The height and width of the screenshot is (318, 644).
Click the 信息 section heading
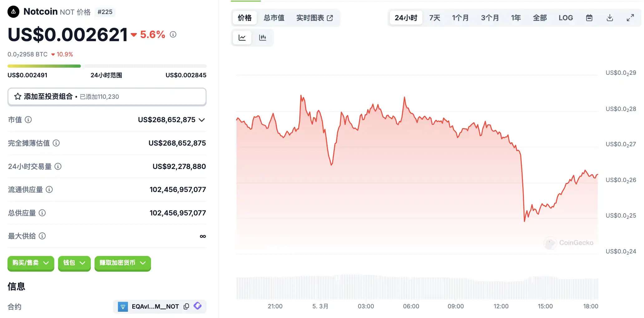click(x=16, y=286)
